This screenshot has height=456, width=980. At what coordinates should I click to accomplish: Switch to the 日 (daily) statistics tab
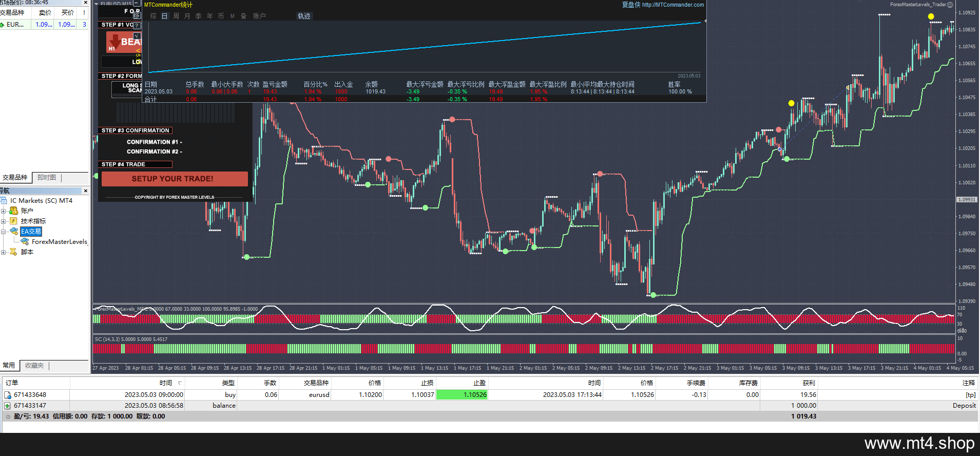click(x=165, y=16)
